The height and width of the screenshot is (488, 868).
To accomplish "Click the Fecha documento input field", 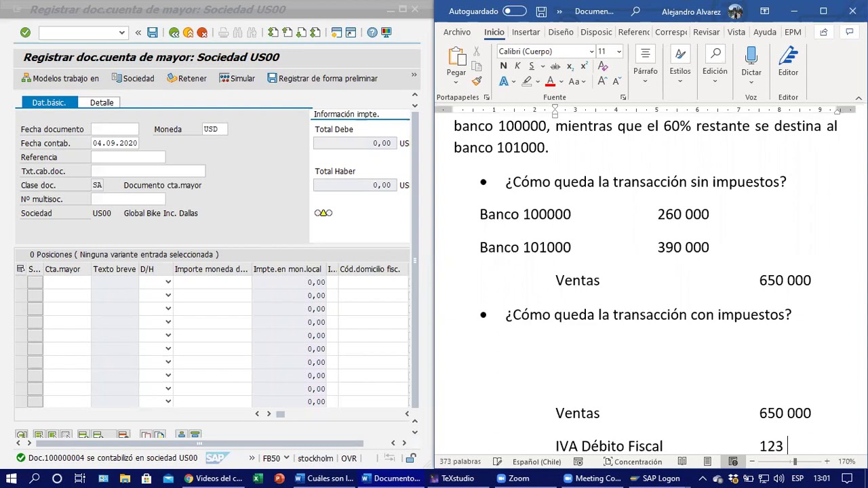I will [115, 129].
